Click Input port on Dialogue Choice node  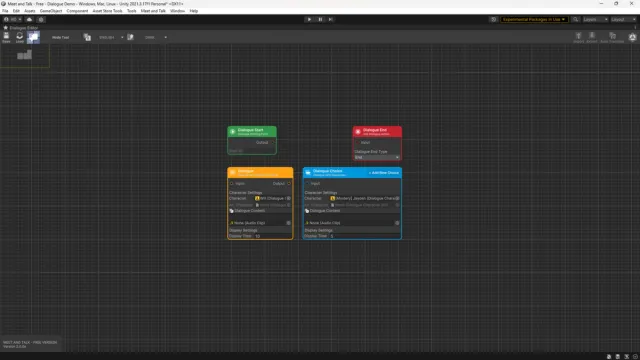pyautogui.click(x=307, y=184)
